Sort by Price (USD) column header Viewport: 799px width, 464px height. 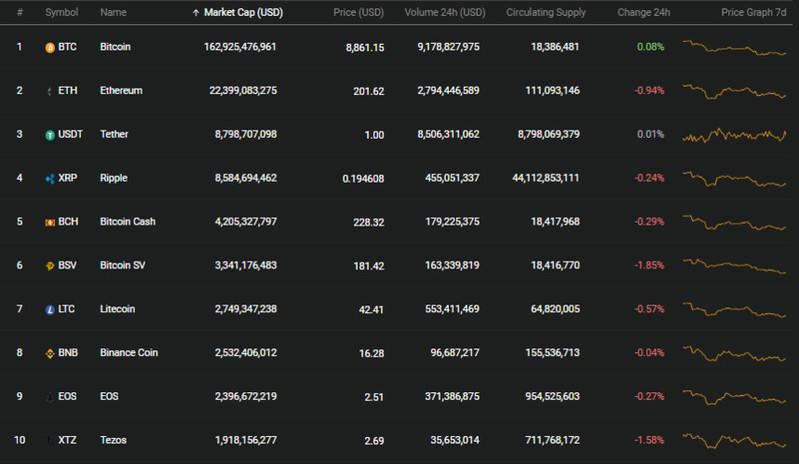coord(358,13)
